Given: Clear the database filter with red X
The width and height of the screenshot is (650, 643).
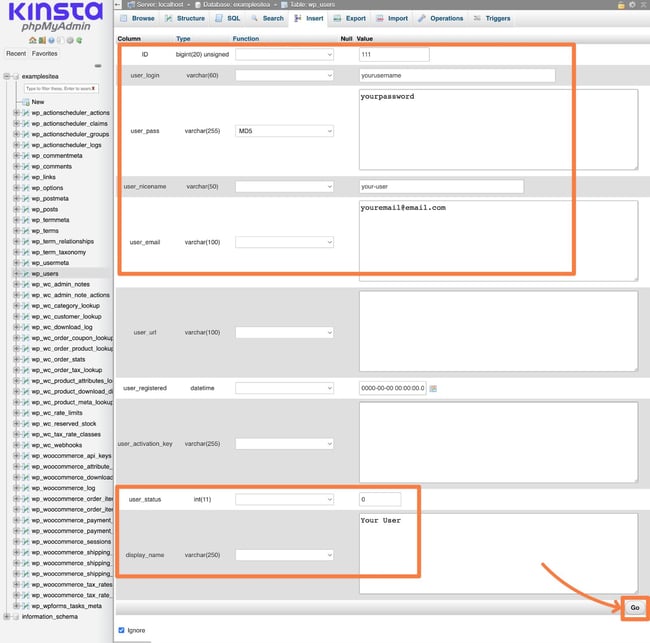Looking at the screenshot, I should tap(94, 89).
